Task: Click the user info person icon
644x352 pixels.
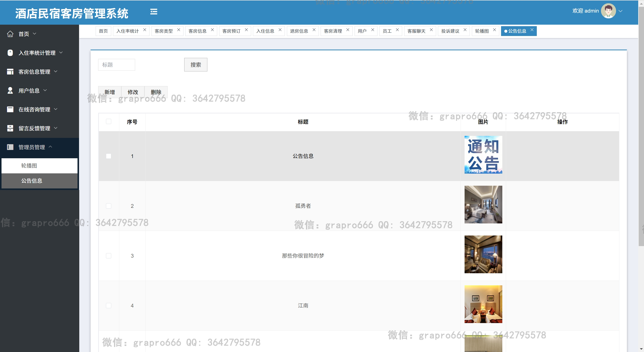Action: tap(10, 91)
